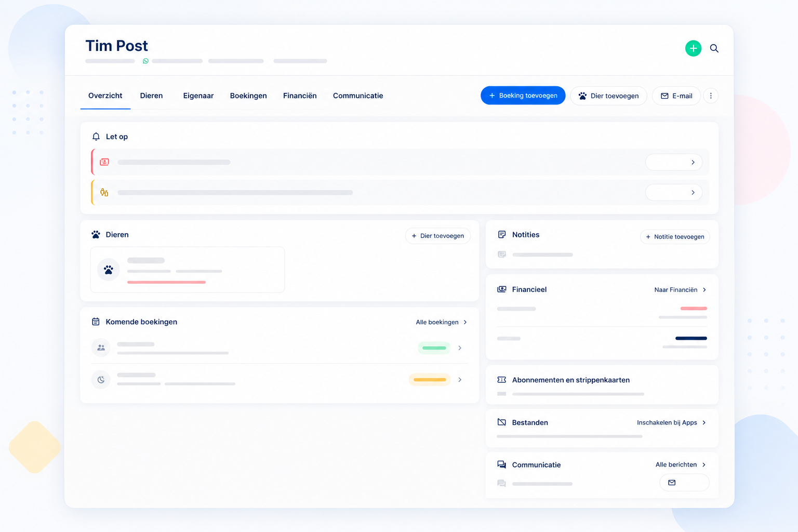Click the Inschakelen bij Apps link
This screenshot has height=532, width=798.
pyautogui.click(x=672, y=423)
